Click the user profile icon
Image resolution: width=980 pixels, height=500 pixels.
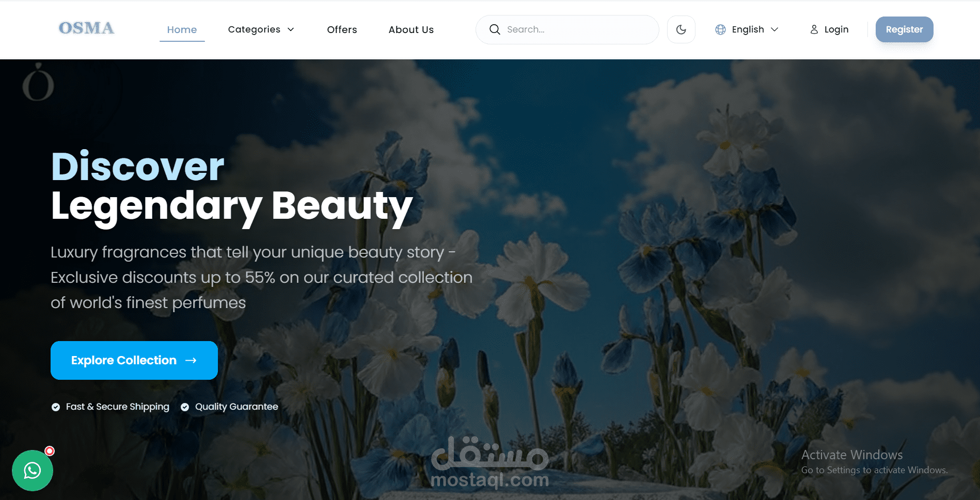tap(814, 29)
